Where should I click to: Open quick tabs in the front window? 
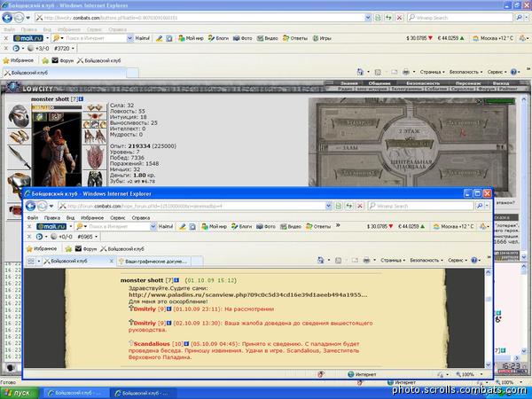tap(31, 261)
